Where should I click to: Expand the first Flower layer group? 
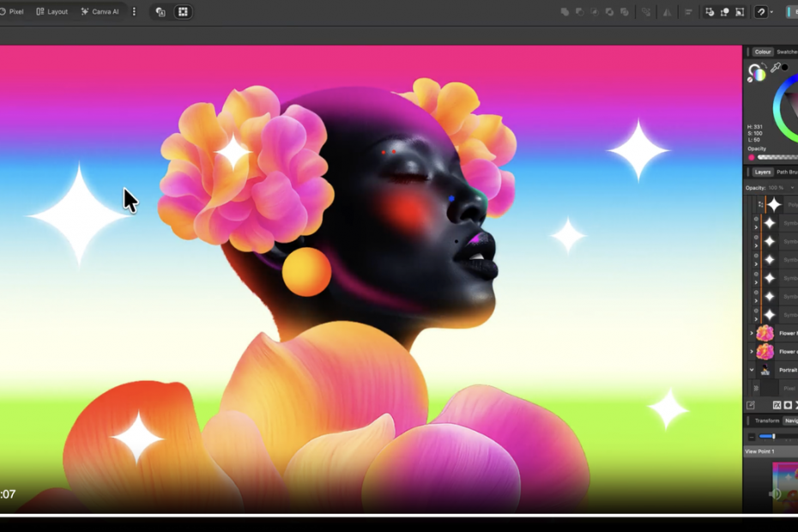[752, 333]
